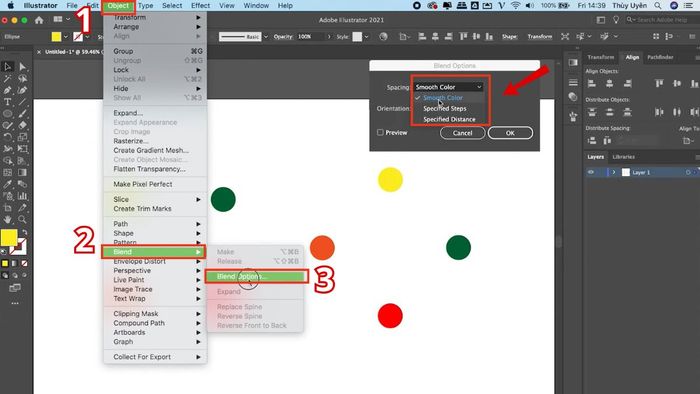Click Cancel in Blend Options dialog
Image resolution: width=700 pixels, height=394 pixels.
[x=462, y=133]
